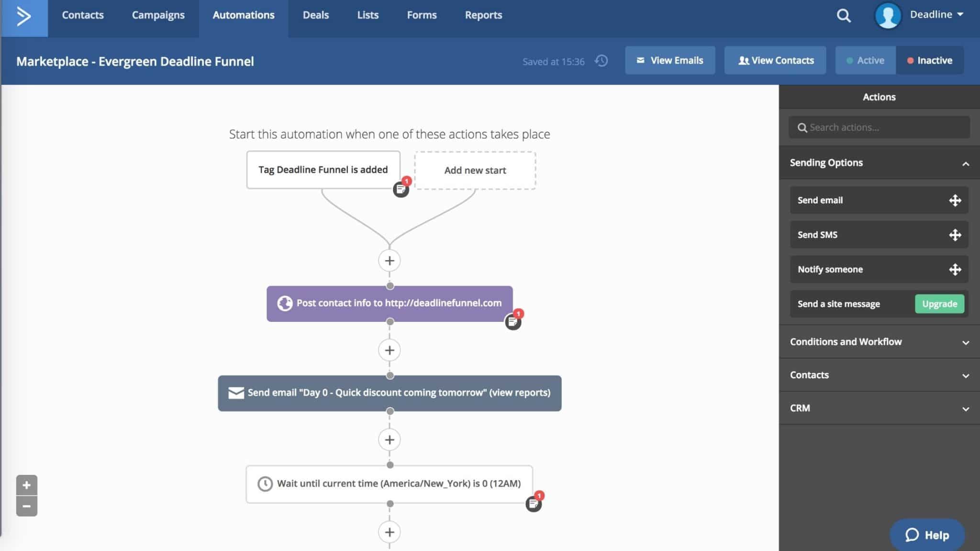The height and width of the screenshot is (551, 980).
Task: Click the revision history clock next to Saved at 15:36
Action: [x=601, y=61]
